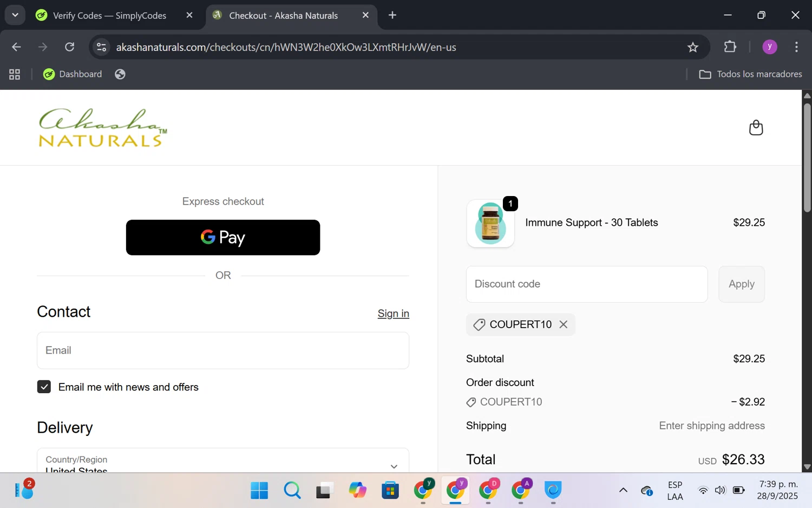Open the OneDrive cloud tray icon
Screen dimensions: 812x508
646,491
